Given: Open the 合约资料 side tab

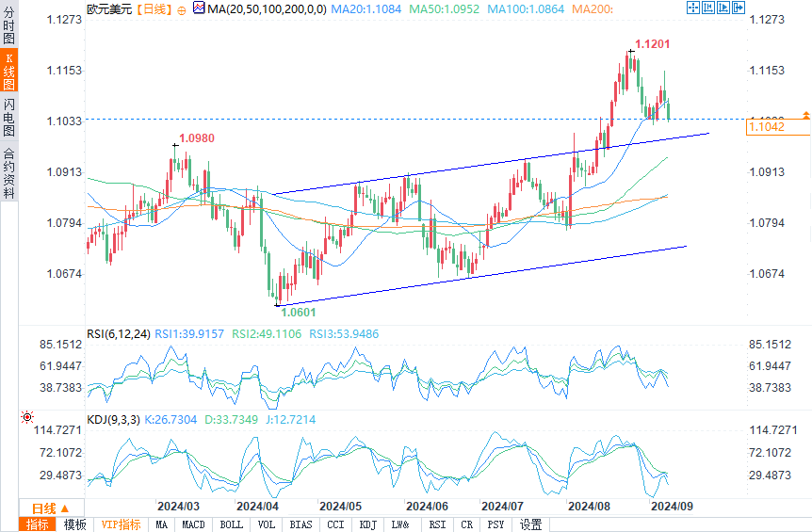Looking at the screenshot, I should [x=8, y=173].
